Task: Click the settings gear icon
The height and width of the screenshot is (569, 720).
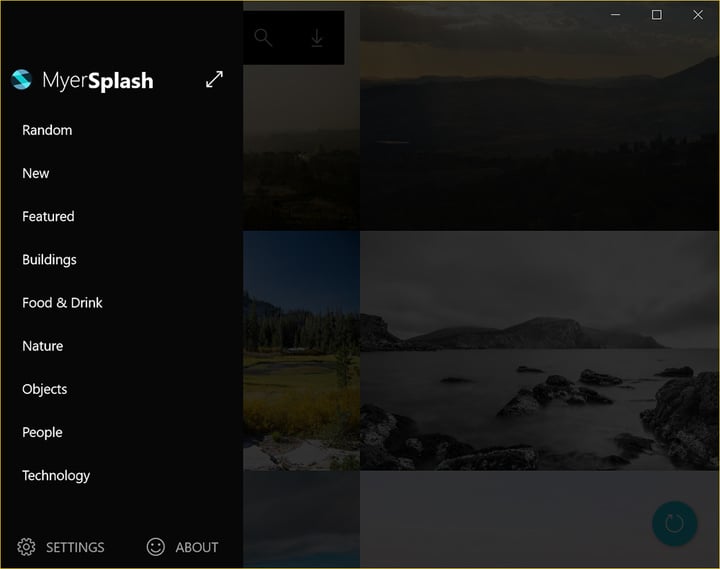Action: pos(26,547)
